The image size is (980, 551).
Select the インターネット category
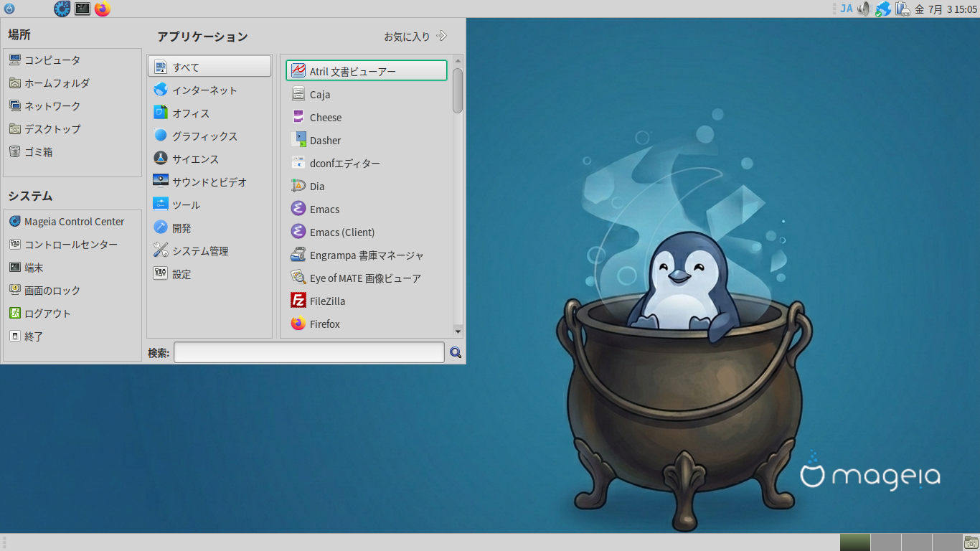pos(209,90)
